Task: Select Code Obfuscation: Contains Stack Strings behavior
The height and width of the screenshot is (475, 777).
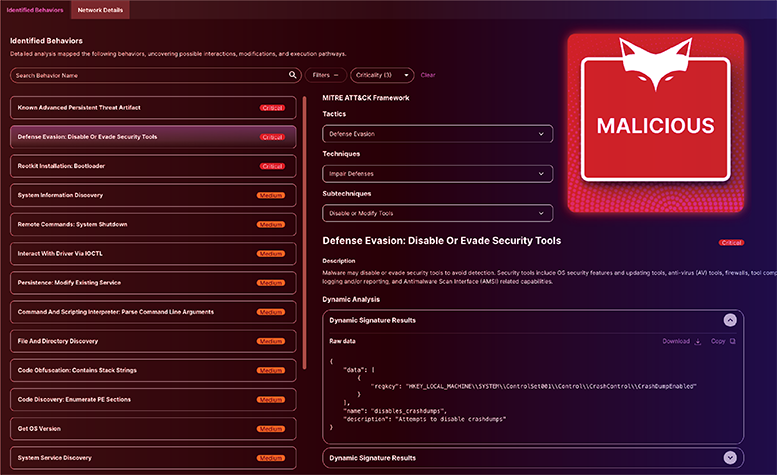Action: 153,370
